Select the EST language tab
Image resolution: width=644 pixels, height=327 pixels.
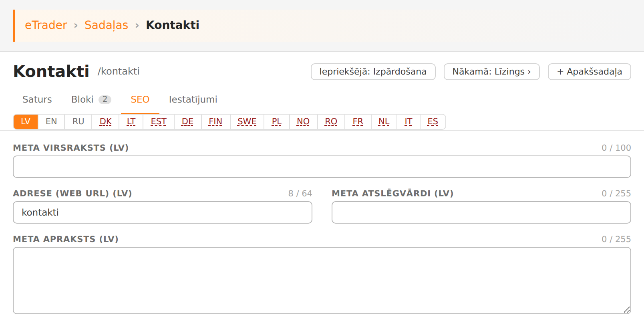(x=159, y=121)
